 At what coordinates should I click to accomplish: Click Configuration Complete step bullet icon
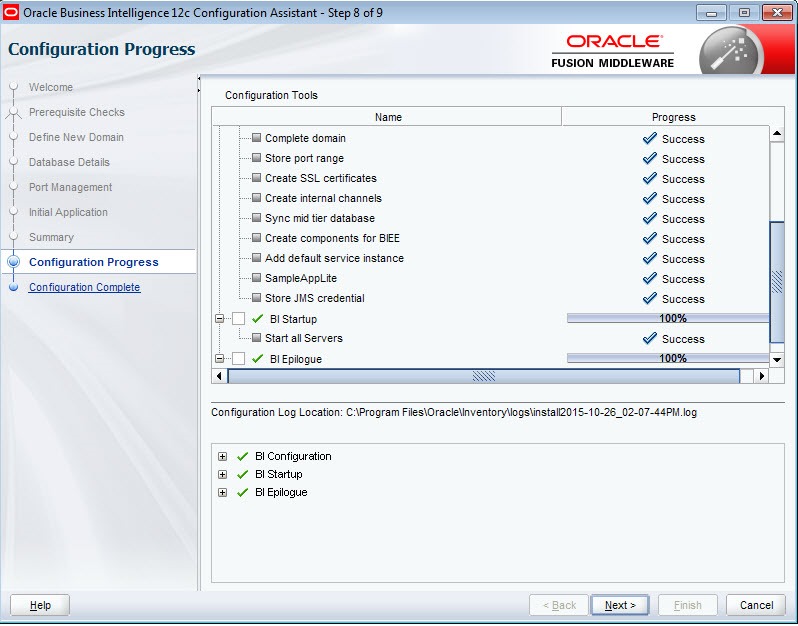[x=14, y=287]
